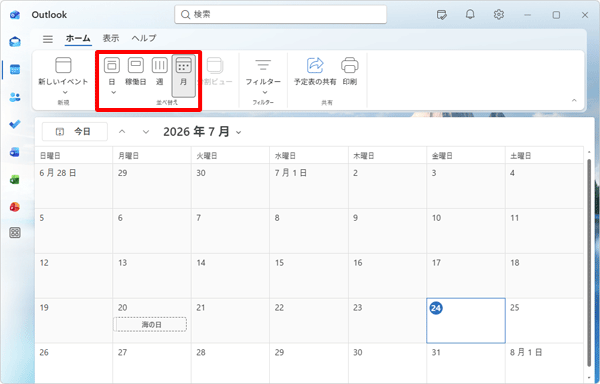The height and width of the screenshot is (384, 600).
Task: Open the 2026 年 7 月 month picker
Action: (x=202, y=132)
